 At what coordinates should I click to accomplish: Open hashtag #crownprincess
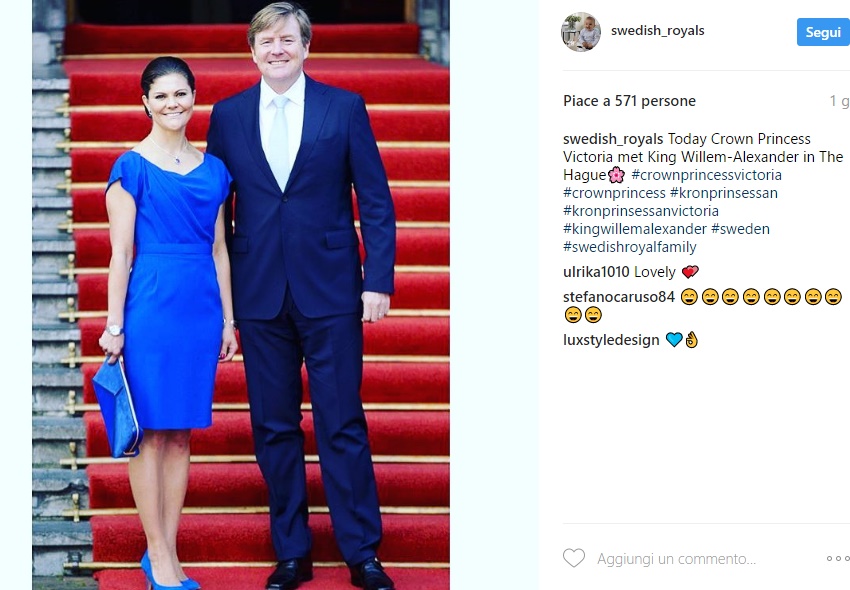point(614,193)
